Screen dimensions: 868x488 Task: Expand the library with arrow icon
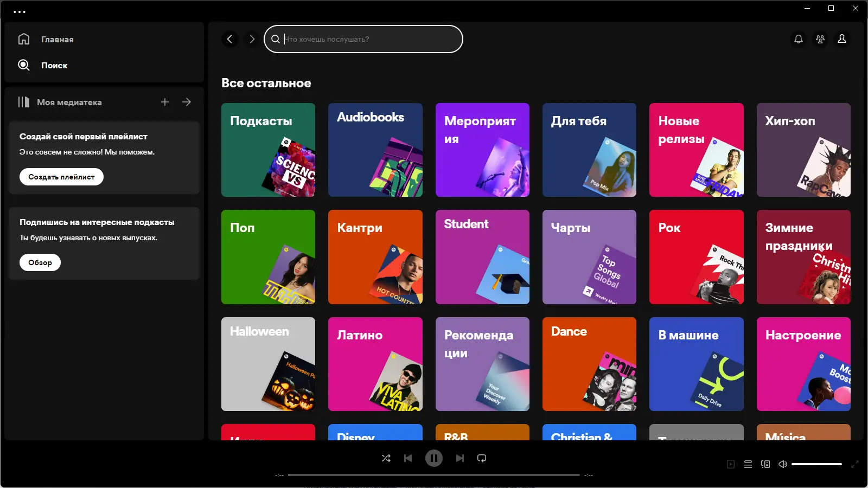(187, 102)
